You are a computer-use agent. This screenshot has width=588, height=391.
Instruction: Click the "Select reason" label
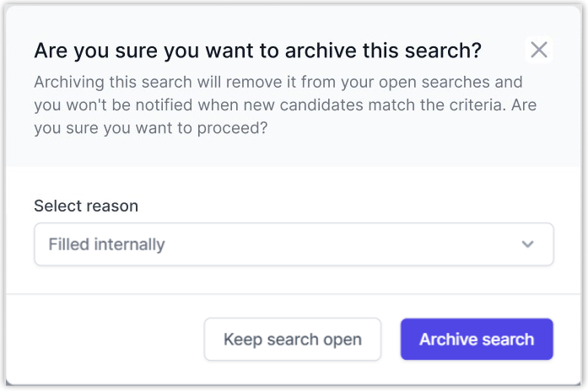(x=86, y=206)
